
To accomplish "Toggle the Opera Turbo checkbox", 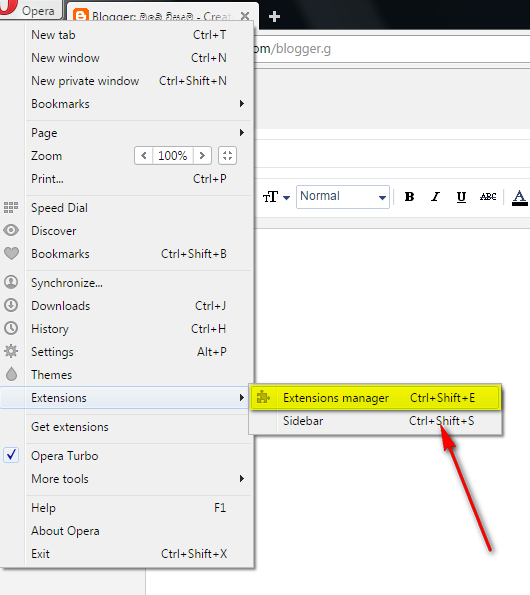I will [11, 455].
